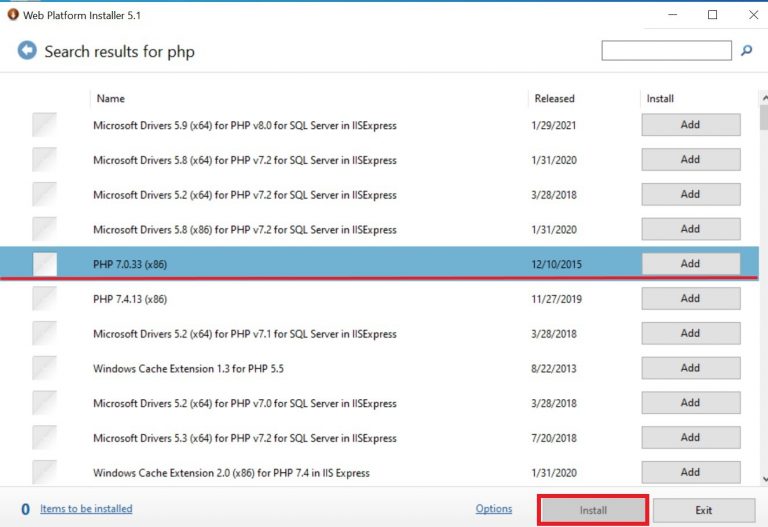Open the Items to be installed link

coord(86,509)
